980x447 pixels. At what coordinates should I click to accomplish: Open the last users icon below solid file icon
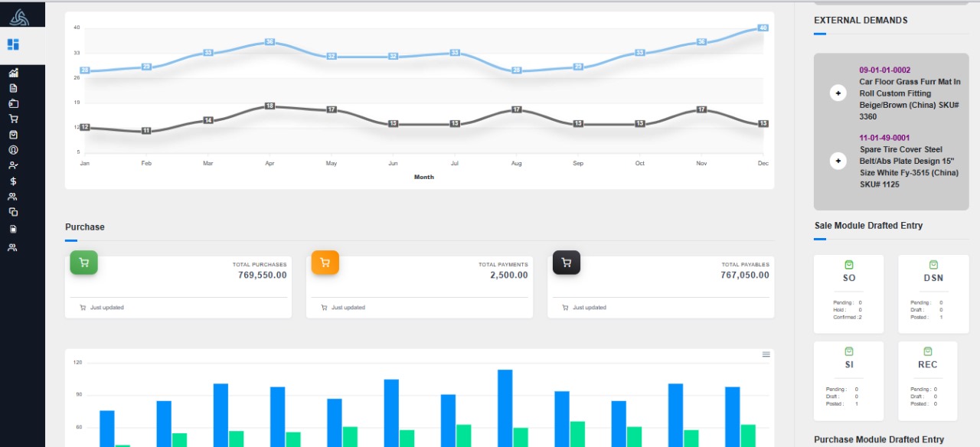click(x=13, y=247)
